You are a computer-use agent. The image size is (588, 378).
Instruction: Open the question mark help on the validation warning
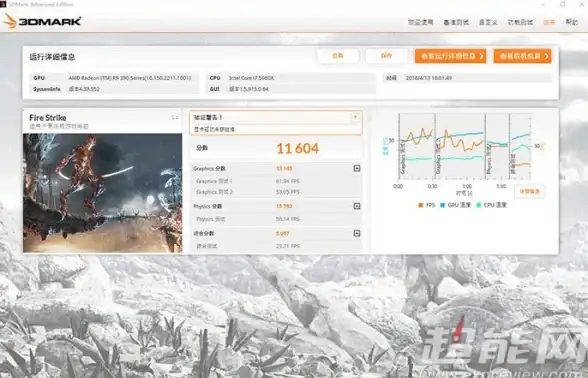355,117
